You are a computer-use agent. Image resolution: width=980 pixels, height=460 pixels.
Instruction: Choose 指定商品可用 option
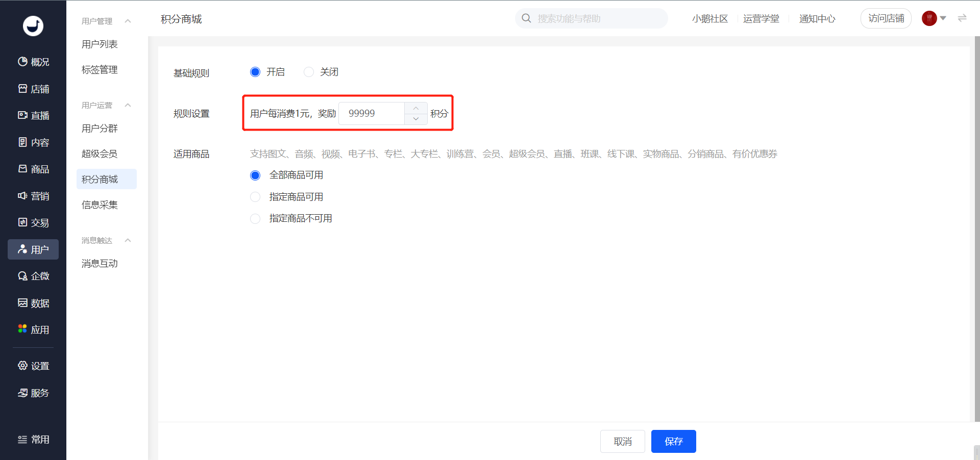coord(255,197)
